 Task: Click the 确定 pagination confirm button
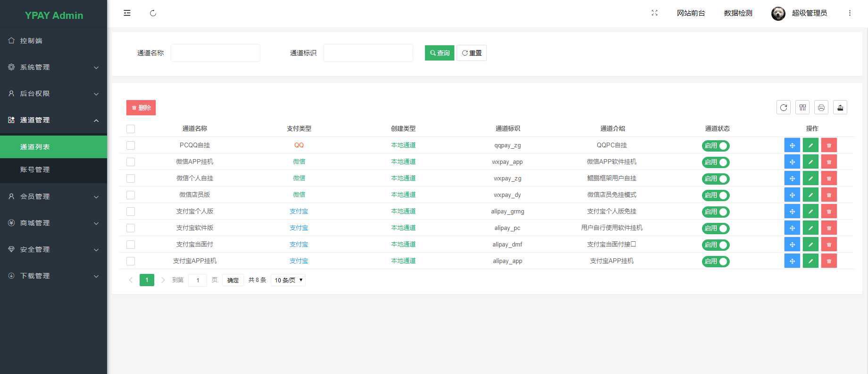point(233,280)
